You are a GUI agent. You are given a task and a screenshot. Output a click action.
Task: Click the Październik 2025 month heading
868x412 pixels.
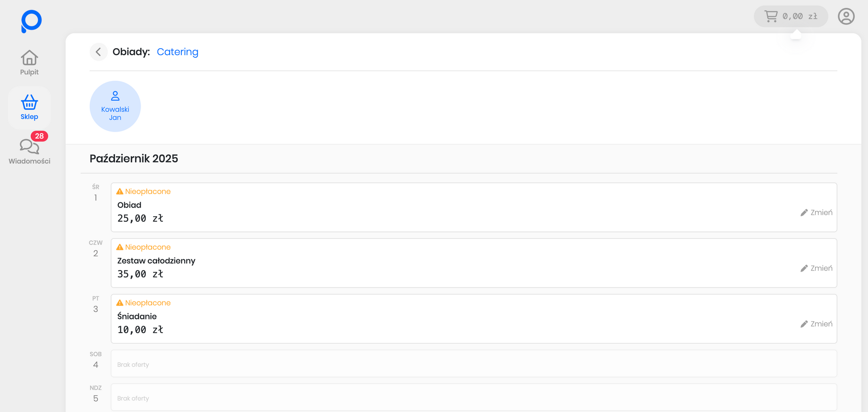(134, 158)
